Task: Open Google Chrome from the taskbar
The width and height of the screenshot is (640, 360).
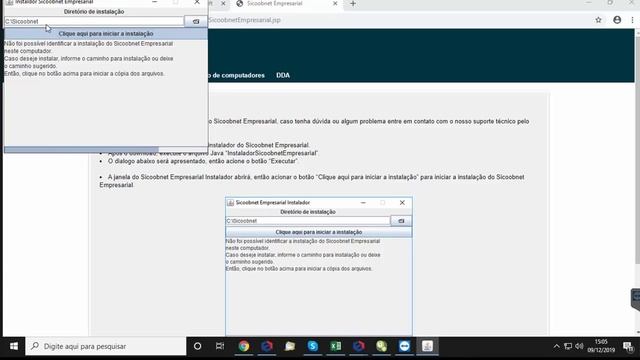Action: (x=244, y=346)
